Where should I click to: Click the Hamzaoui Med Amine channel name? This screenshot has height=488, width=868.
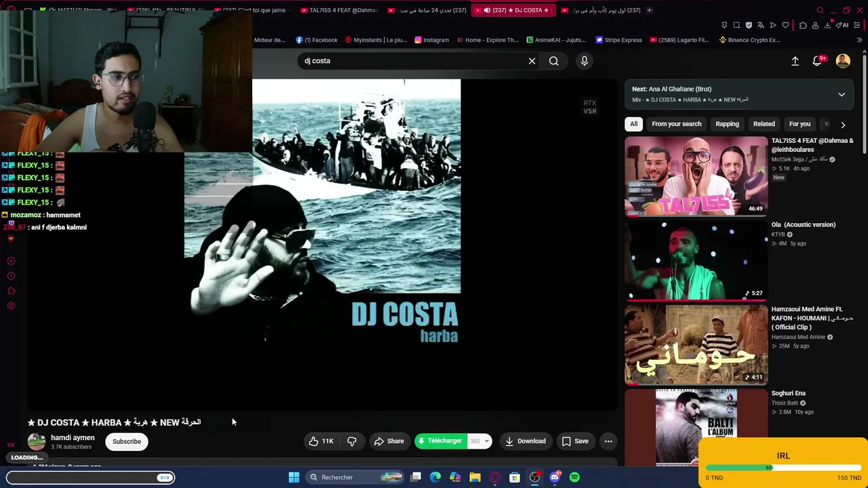pos(798,337)
